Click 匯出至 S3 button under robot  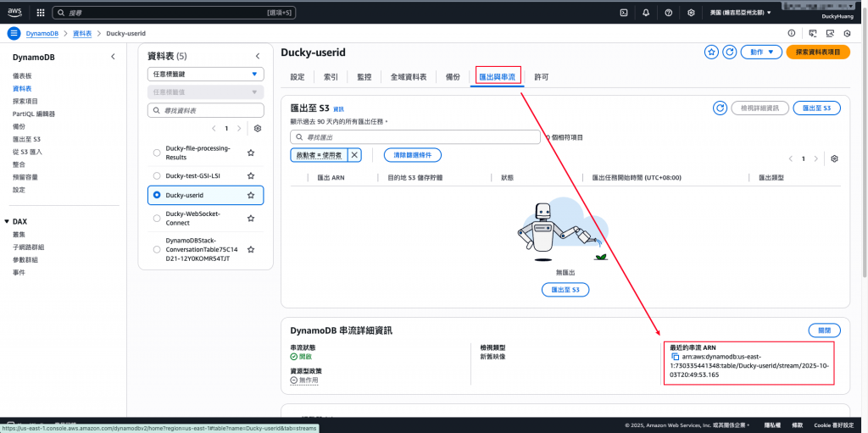point(565,290)
